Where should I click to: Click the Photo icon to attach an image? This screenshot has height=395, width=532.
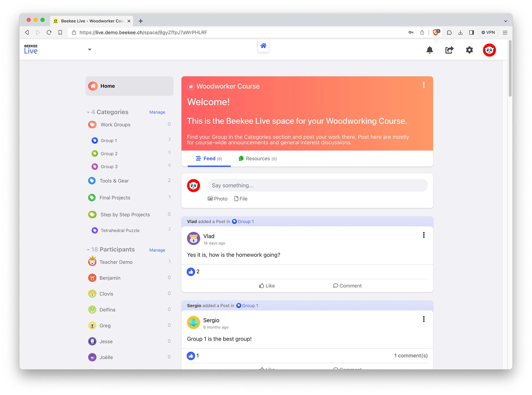click(x=217, y=198)
